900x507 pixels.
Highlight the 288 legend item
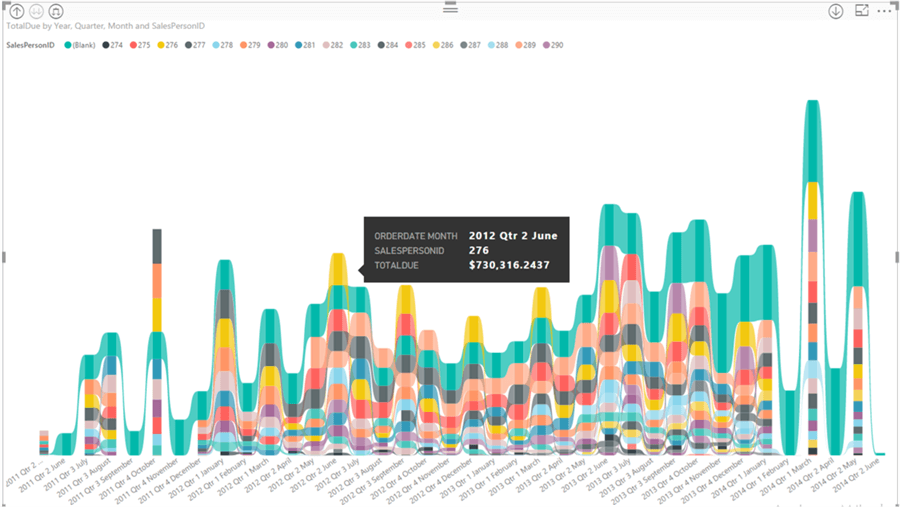pyautogui.click(x=498, y=45)
